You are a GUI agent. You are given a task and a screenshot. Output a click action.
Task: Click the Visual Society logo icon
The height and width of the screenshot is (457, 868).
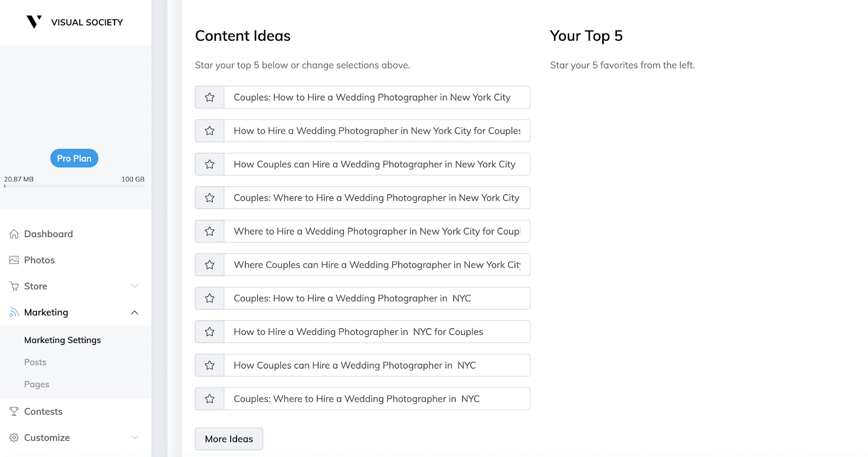click(x=34, y=22)
